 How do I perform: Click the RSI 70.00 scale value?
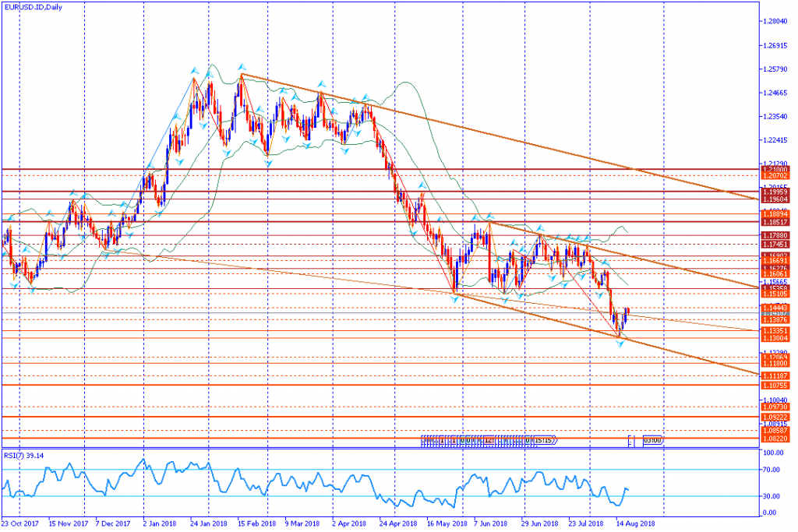click(x=772, y=470)
